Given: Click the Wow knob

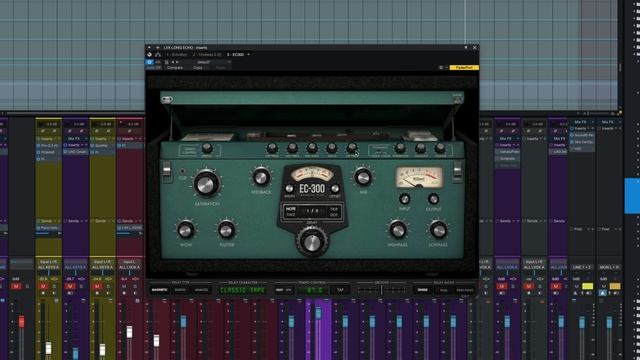Looking at the screenshot, I should pos(185,230).
